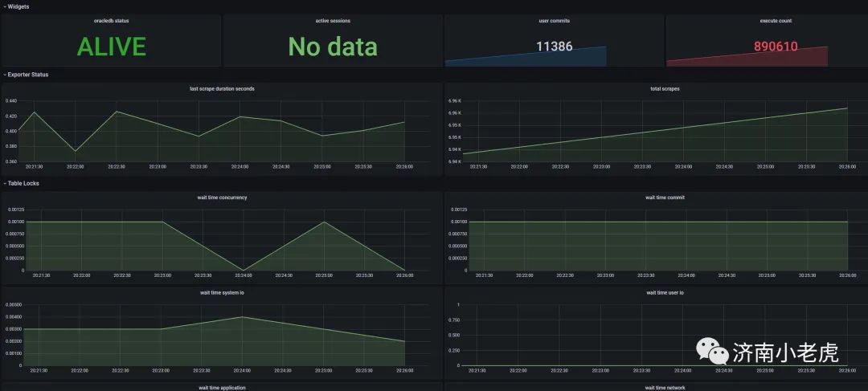This screenshot has height=391, width=868.
Task: Open the user commits panel title
Action: (554, 21)
